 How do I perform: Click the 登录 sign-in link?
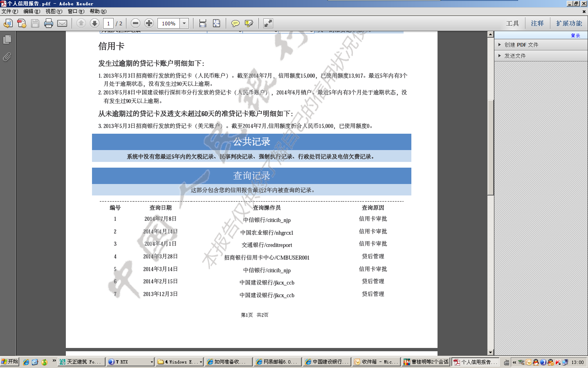tap(575, 36)
